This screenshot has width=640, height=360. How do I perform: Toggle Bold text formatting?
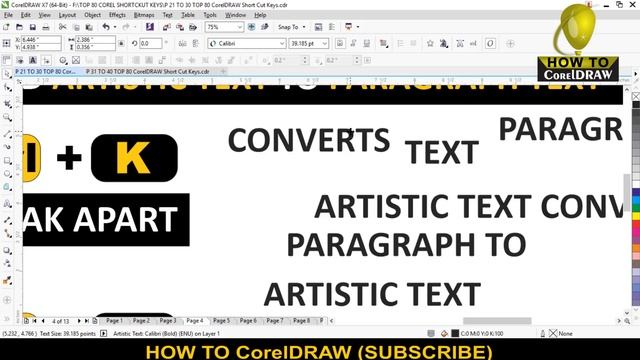pyautogui.click(x=340, y=43)
